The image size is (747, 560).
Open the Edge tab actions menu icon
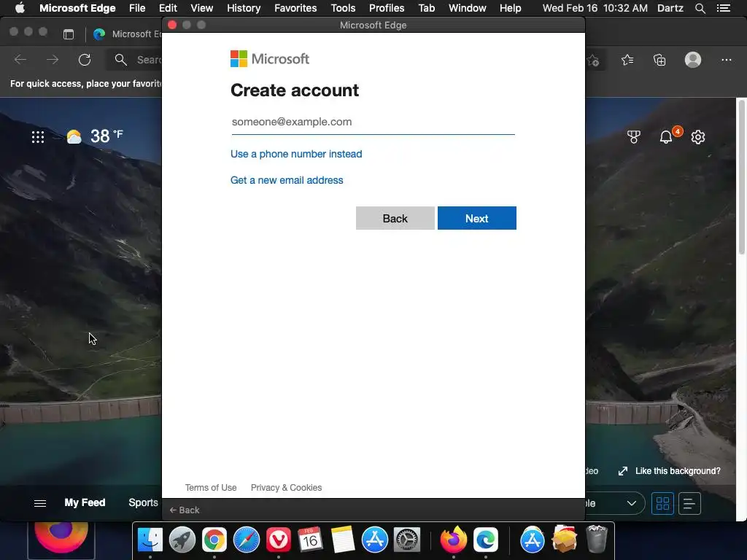69,34
